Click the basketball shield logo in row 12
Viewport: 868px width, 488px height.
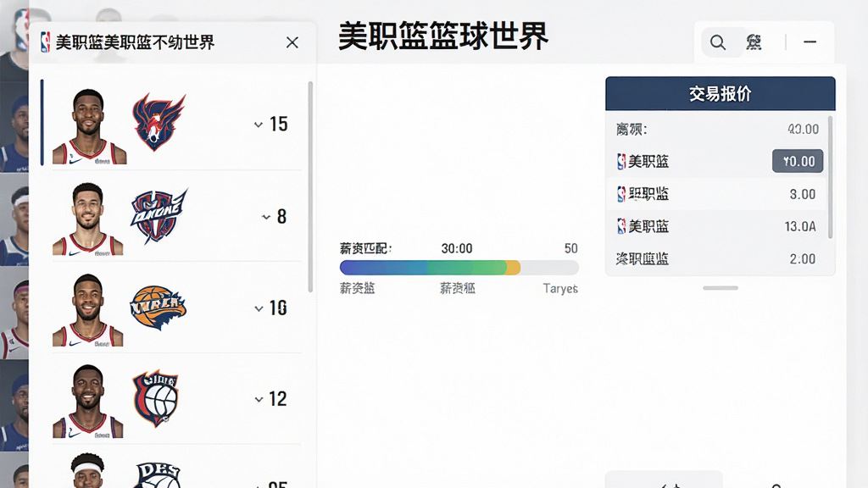[156, 398]
